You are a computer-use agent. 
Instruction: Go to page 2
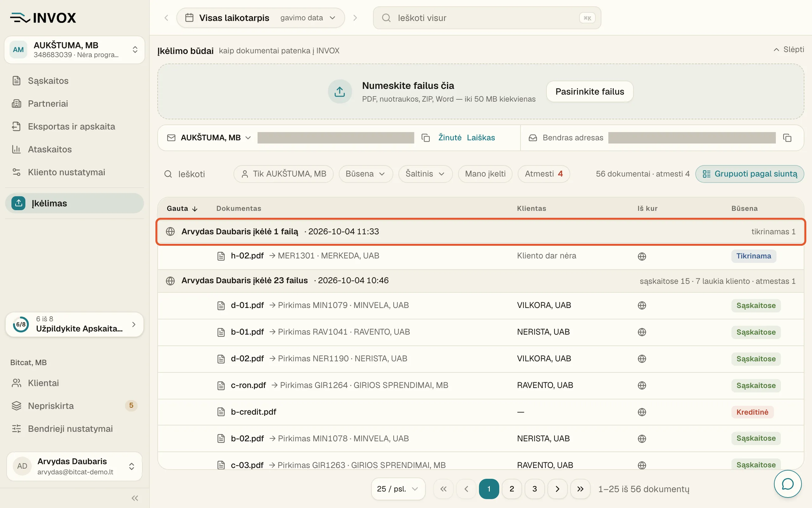click(x=512, y=489)
